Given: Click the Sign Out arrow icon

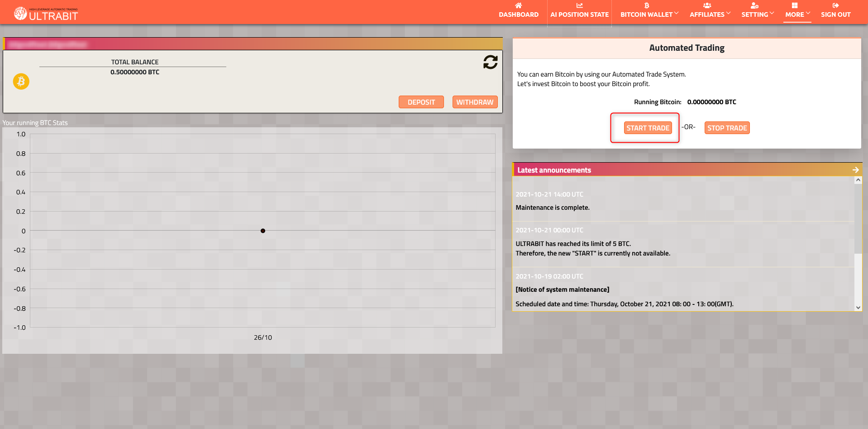Looking at the screenshot, I should [835, 5].
